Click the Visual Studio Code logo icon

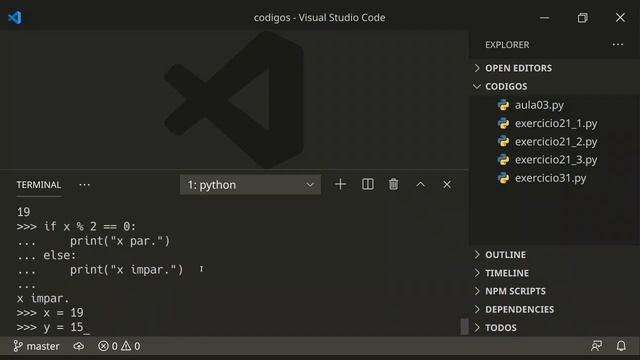point(15,18)
